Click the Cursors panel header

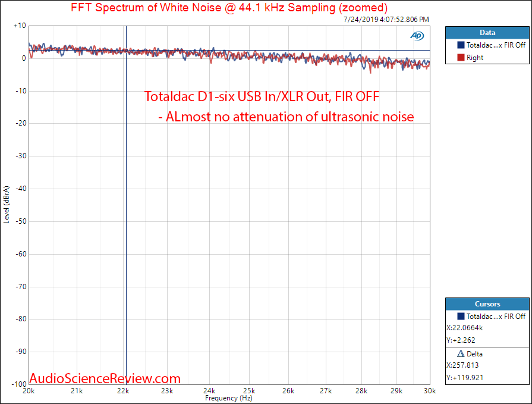487,304
